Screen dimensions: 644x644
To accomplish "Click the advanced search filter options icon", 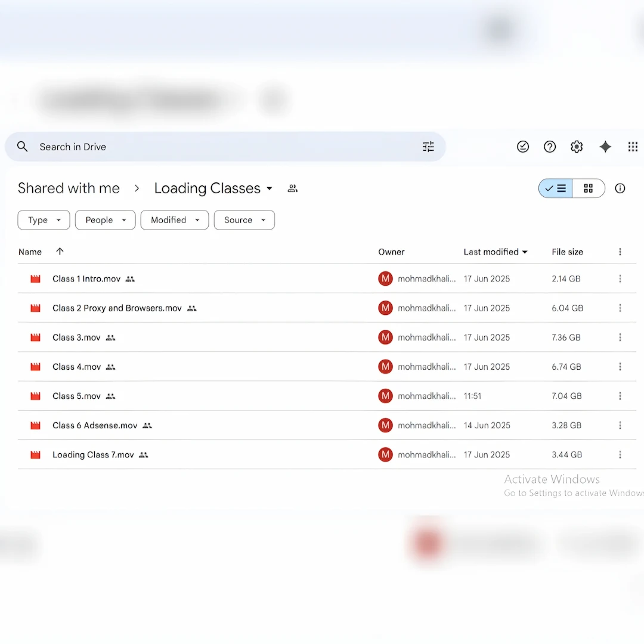I will (x=428, y=147).
